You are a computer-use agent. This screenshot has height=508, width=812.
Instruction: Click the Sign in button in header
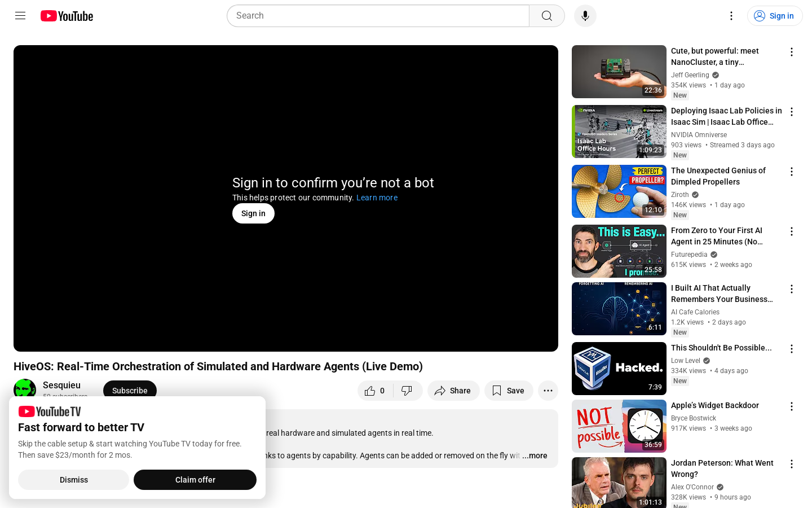pyautogui.click(x=775, y=16)
